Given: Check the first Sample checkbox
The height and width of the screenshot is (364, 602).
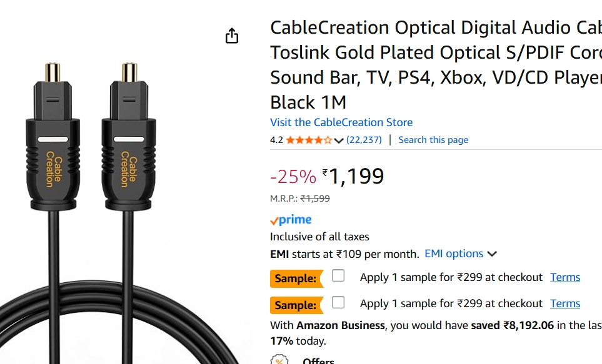Looking at the screenshot, I should (x=338, y=275).
